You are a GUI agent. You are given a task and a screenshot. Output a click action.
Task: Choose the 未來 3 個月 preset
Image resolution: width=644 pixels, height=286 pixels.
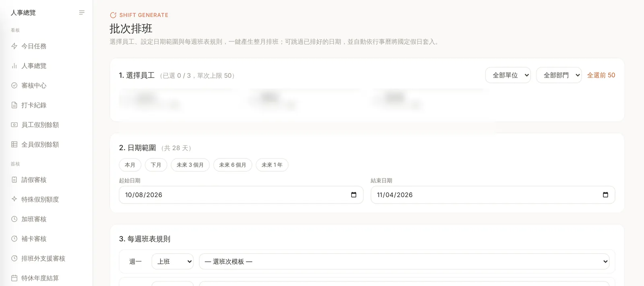point(190,165)
